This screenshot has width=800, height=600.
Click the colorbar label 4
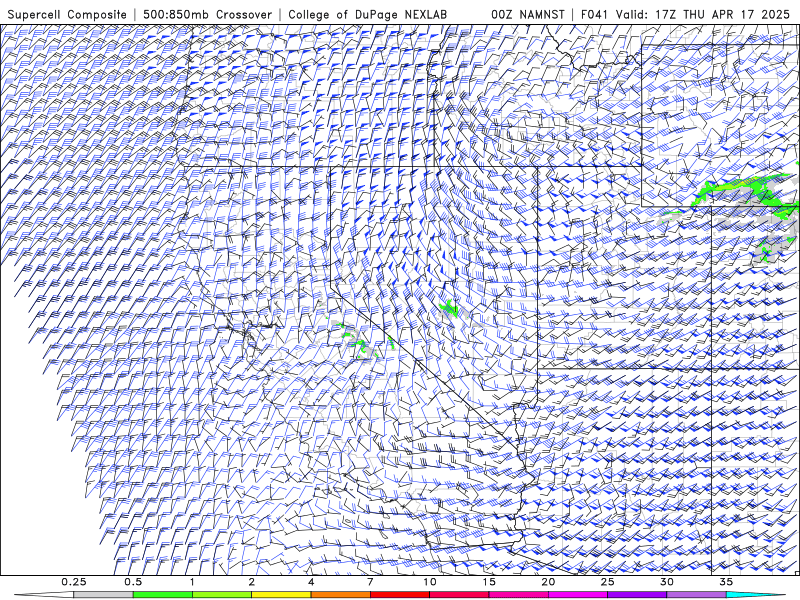coord(311,582)
